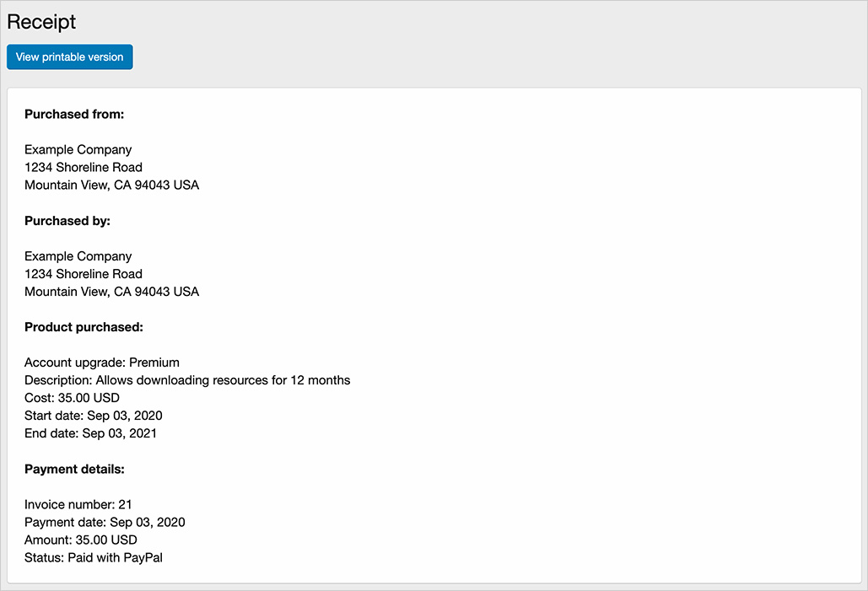Select the Payment details heading
This screenshot has height=591, width=868.
pyautogui.click(x=74, y=469)
